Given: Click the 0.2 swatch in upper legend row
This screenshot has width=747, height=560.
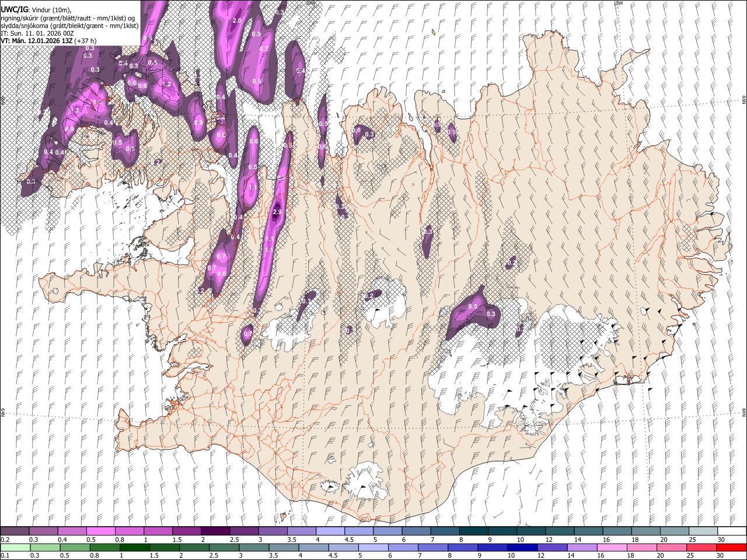Looking at the screenshot, I should [15, 531].
